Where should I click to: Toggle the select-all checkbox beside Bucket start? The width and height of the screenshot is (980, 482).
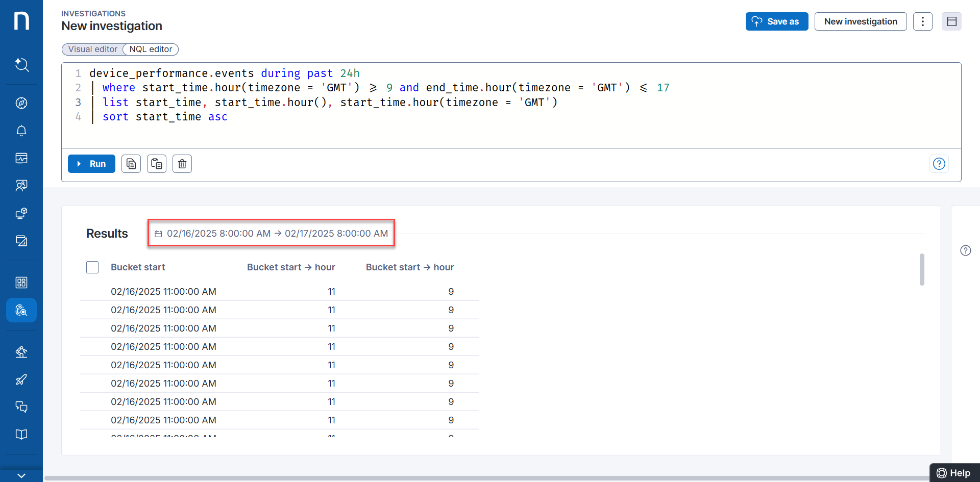(92, 267)
